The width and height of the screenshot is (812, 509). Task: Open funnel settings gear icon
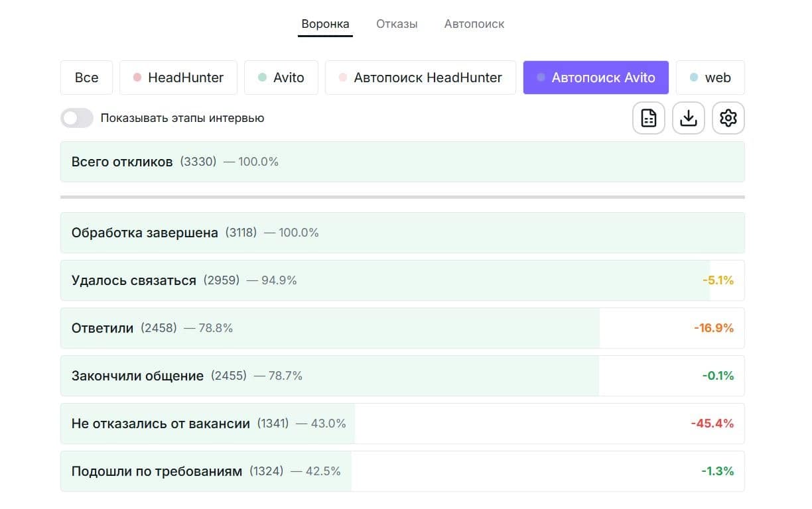pos(728,118)
